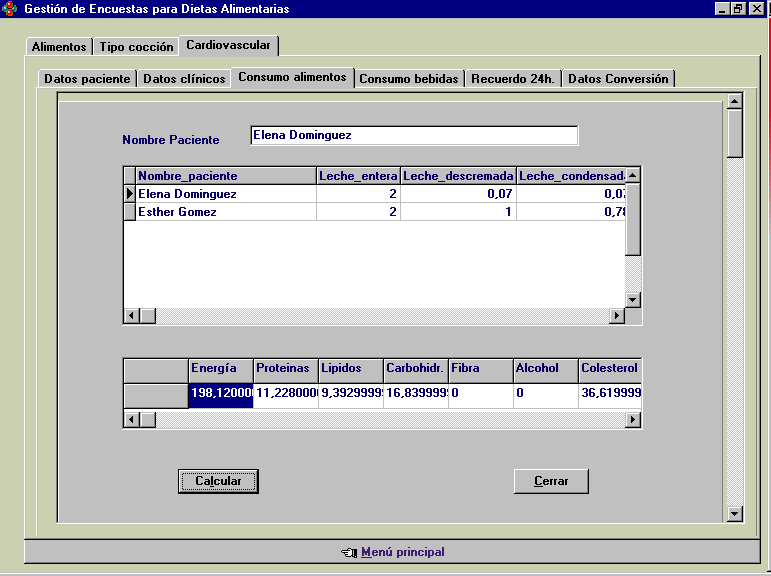The height and width of the screenshot is (576, 771).
Task: Select the Elena Dominguez row indicator
Action: coord(129,194)
